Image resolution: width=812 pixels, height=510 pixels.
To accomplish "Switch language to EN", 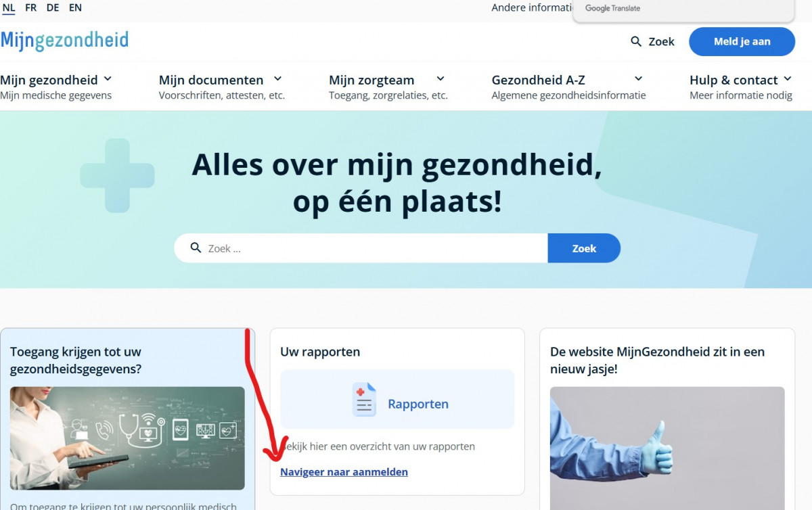I will tap(75, 8).
